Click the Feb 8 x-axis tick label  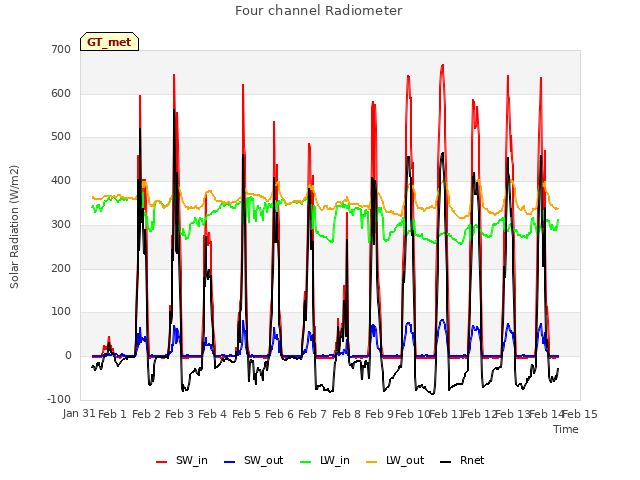(x=346, y=414)
